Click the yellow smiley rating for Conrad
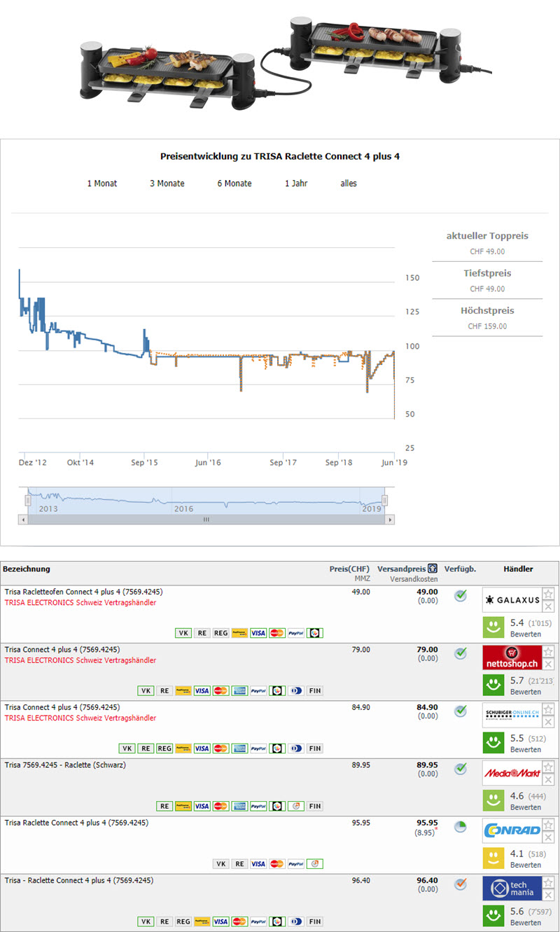 (495, 858)
